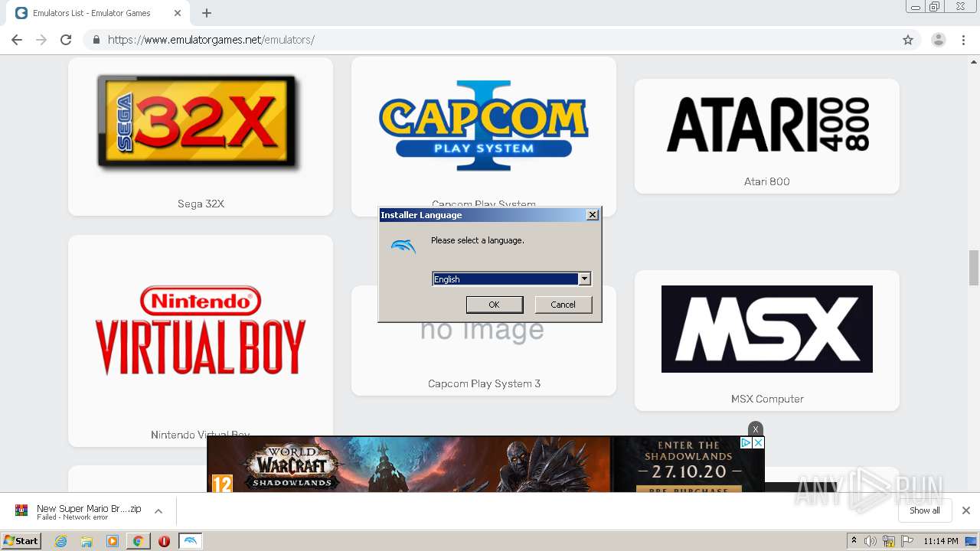This screenshot has height=551, width=980.
Task: Open the Action Center flag icon
Action: tap(907, 541)
